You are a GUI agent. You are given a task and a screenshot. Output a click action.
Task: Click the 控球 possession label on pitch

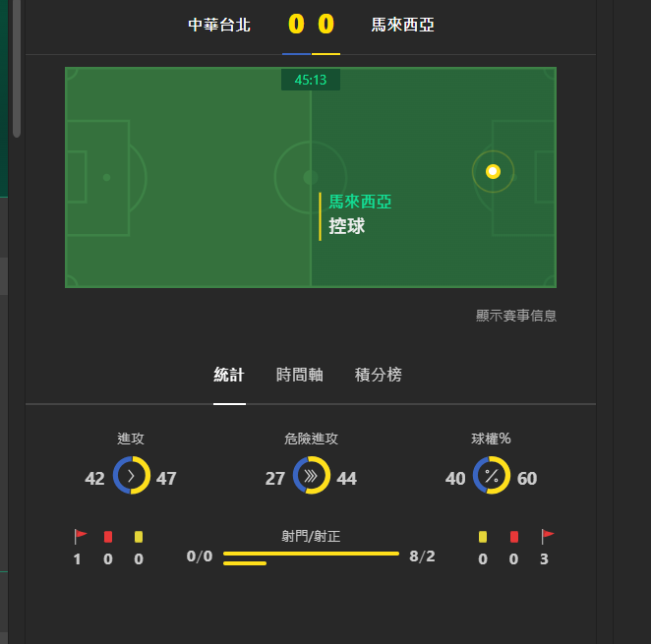tap(346, 227)
